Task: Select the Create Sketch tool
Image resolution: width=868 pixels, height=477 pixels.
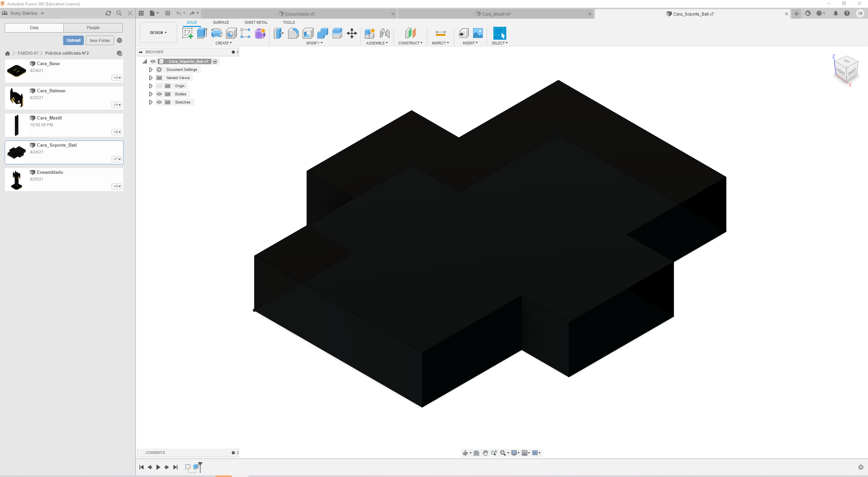Action: click(x=187, y=33)
